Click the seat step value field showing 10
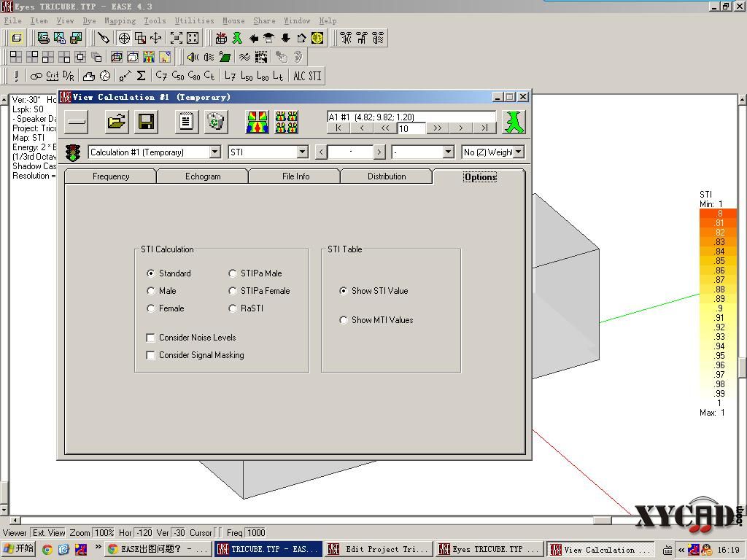The image size is (747, 560). [x=411, y=128]
